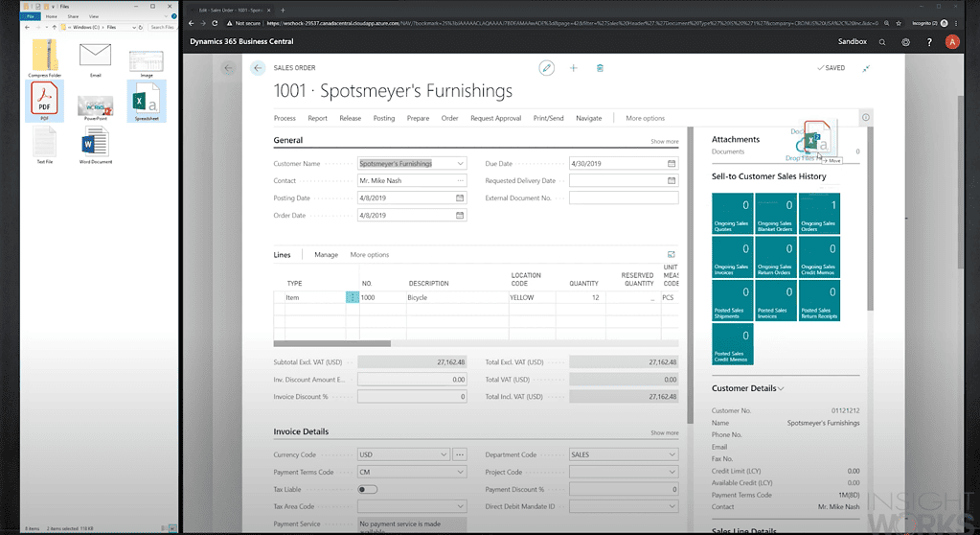This screenshot has width=980, height=535.
Task: Open the Report menu
Action: (x=317, y=118)
